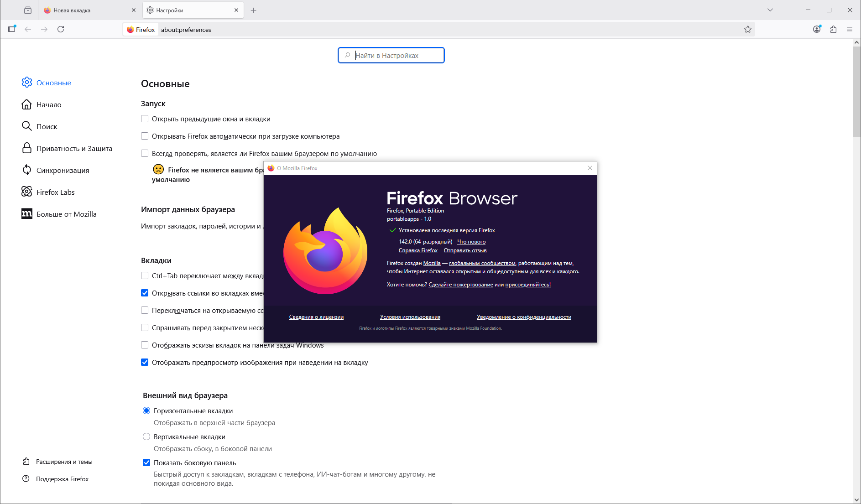Uncheck Открывать ссылки во вкладках checkbox
This screenshot has width=861, height=504.
pos(145,293)
